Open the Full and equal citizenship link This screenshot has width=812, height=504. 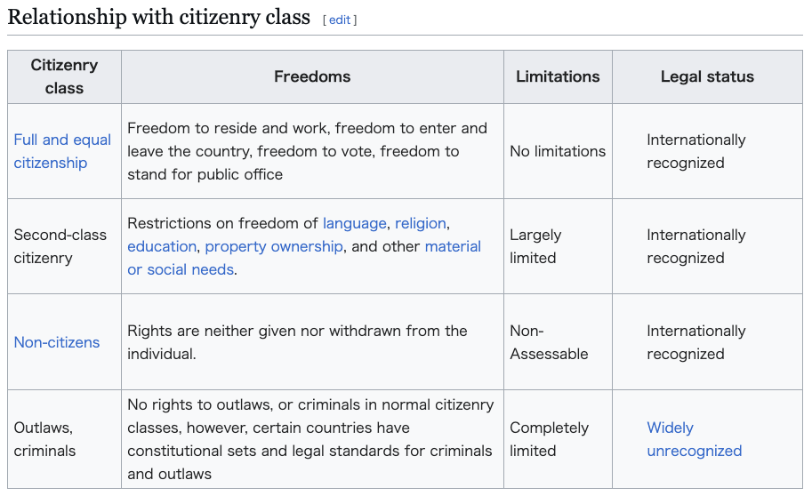[62, 151]
